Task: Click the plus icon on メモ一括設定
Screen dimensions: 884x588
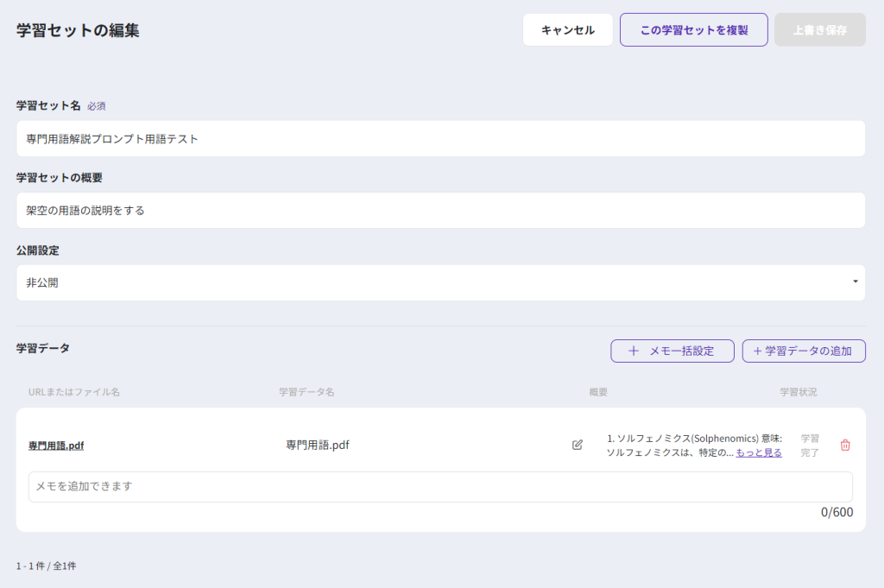Action: (634, 351)
